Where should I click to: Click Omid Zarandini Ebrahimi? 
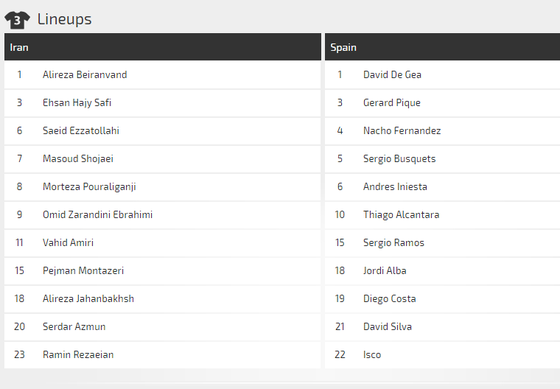[98, 215]
